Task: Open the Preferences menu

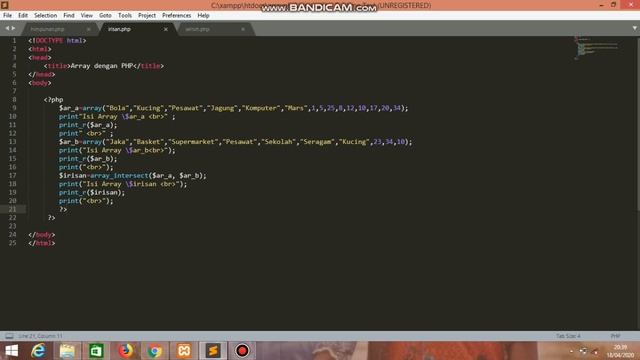Action: click(176, 16)
